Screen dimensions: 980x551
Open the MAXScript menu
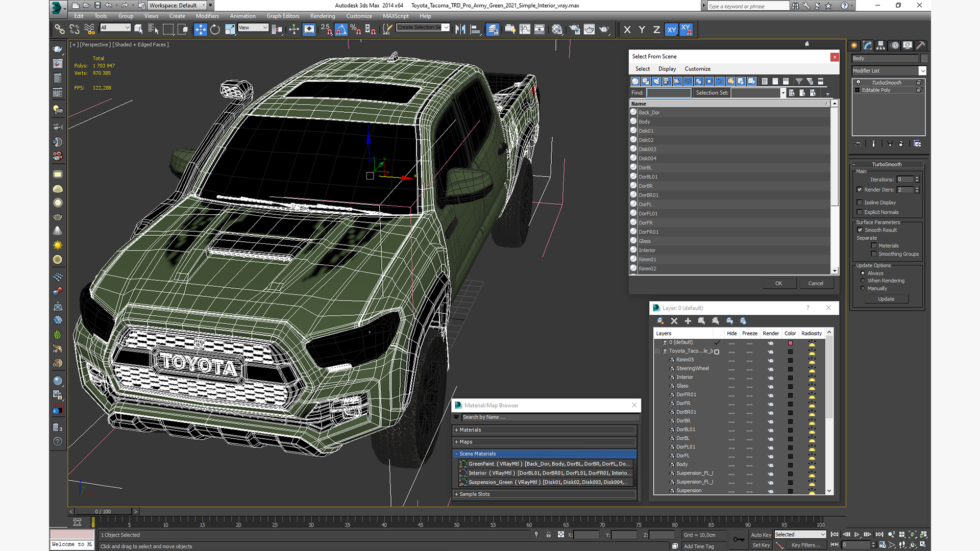[x=396, y=16]
